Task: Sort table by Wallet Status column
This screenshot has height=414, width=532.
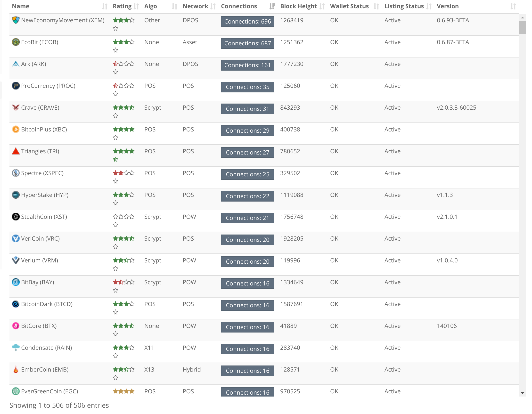Action: pyautogui.click(x=355, y=6)
